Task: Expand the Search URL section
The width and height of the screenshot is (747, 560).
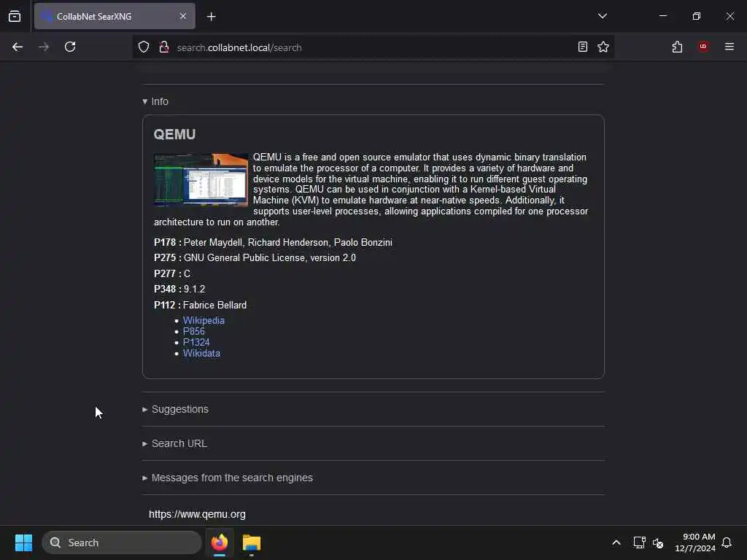Action: point(175,443)
